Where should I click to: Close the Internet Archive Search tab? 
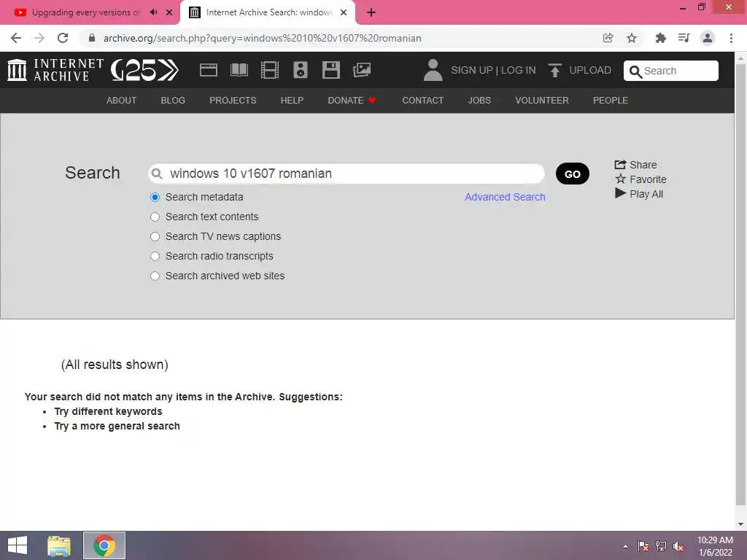(x=344, y=12)
